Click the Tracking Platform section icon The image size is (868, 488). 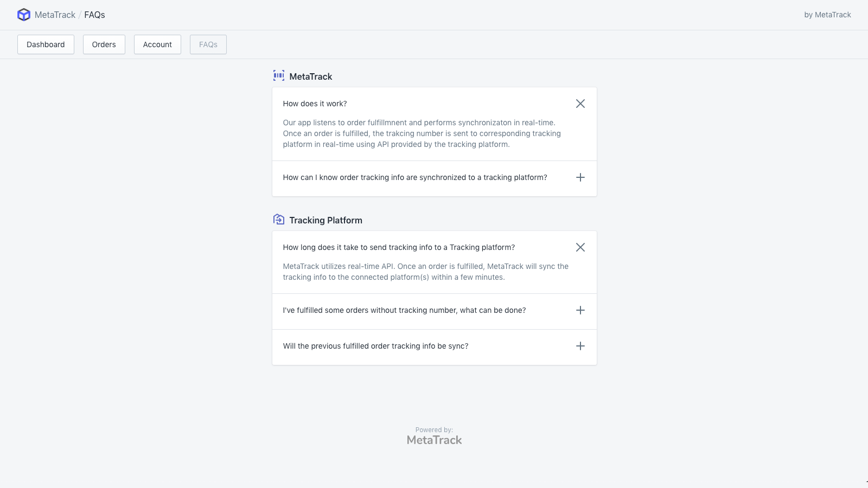coord(279,220)
